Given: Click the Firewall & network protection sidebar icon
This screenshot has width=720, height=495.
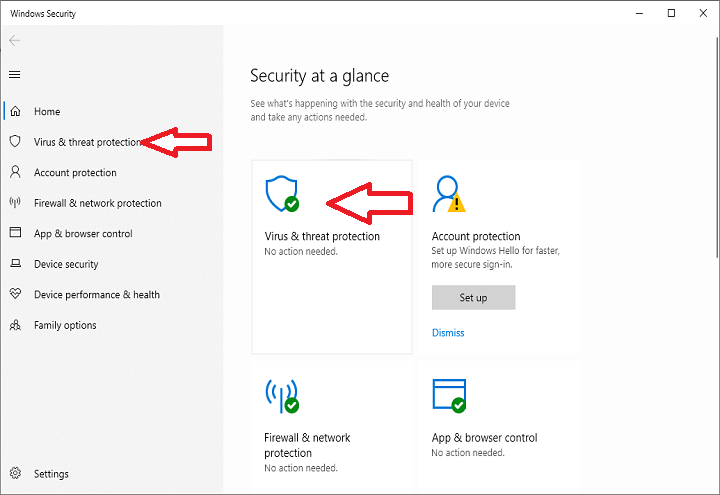Looking at the screenshot, I should (x=15, y=203).
